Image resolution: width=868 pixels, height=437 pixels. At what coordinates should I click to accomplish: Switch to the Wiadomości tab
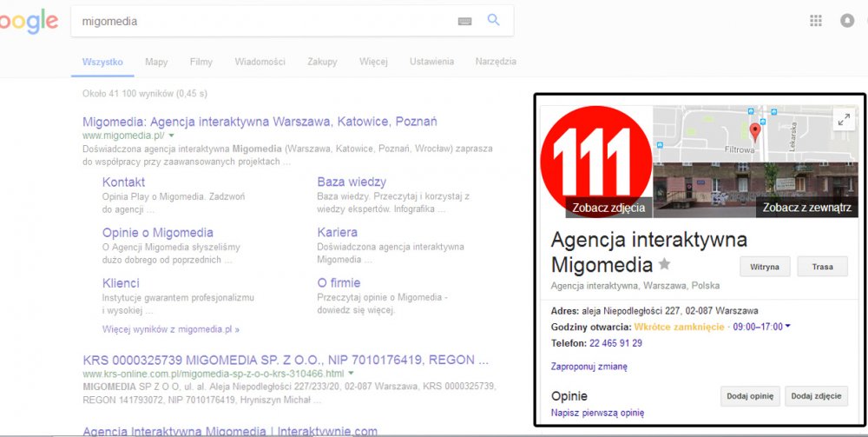coord(260,62)
